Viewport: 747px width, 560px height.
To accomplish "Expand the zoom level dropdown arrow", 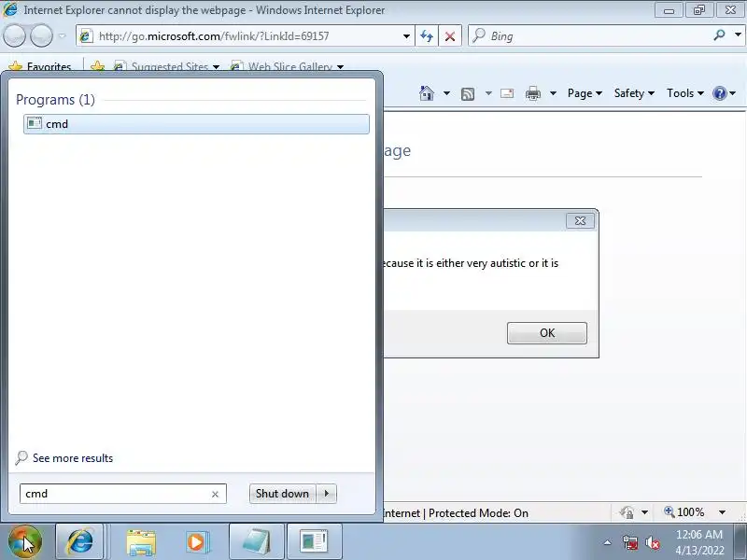I will pos(722,512).
